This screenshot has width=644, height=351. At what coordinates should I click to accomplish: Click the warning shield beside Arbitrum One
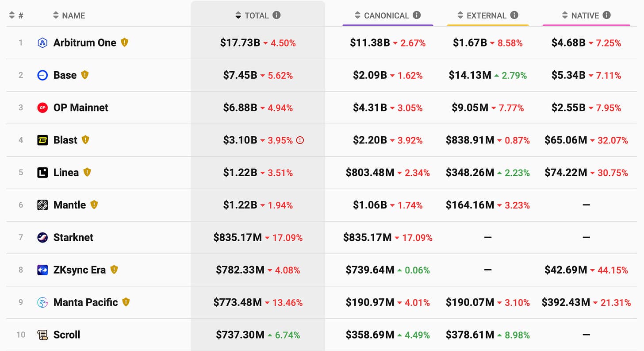(124, 42)
